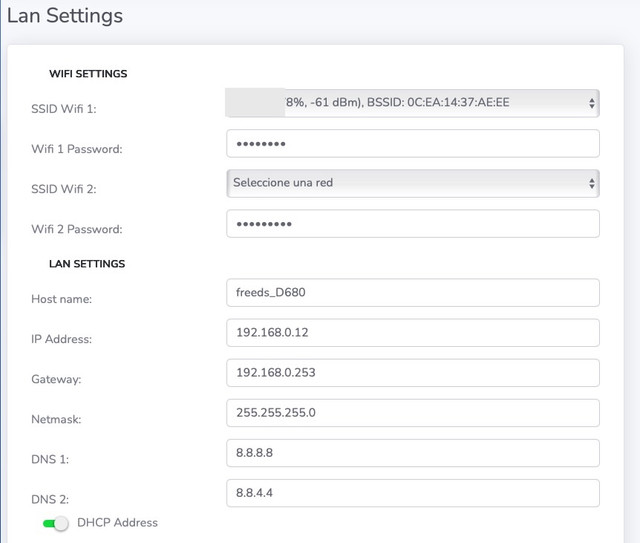Image resolution: width=640 pixels, height=543 pixels.
Task: Click the 'DNS 1:' label
Action: pyautogui.click(x=50, y=459)
